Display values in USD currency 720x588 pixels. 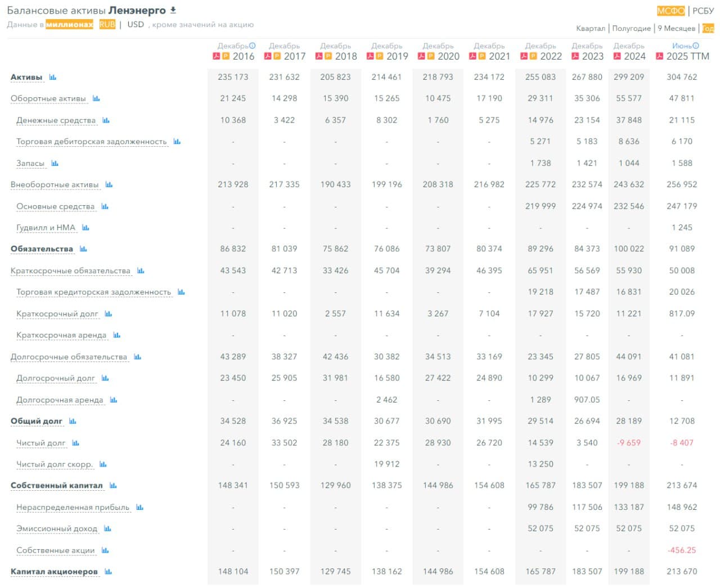(x=134, y=24)
